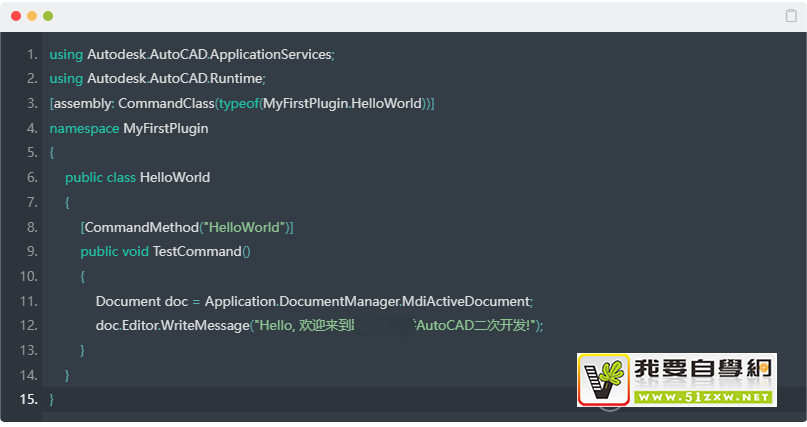Click the green dot in header

[48, 16]
